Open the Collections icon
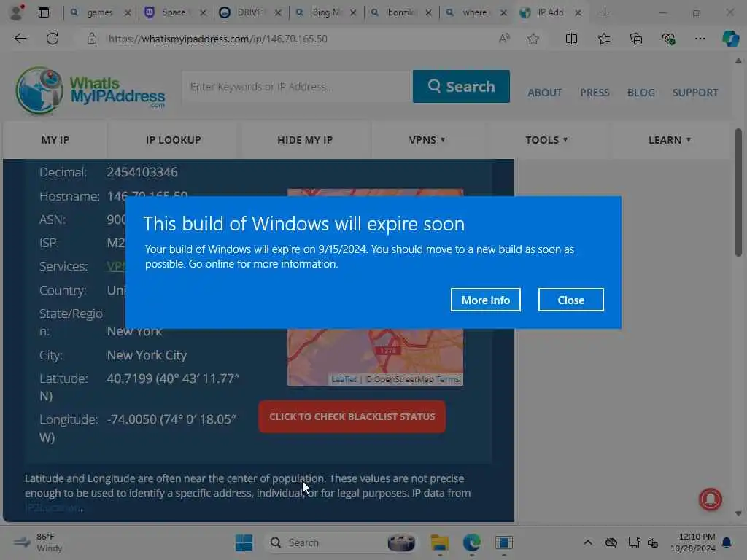 click(636, 39)
